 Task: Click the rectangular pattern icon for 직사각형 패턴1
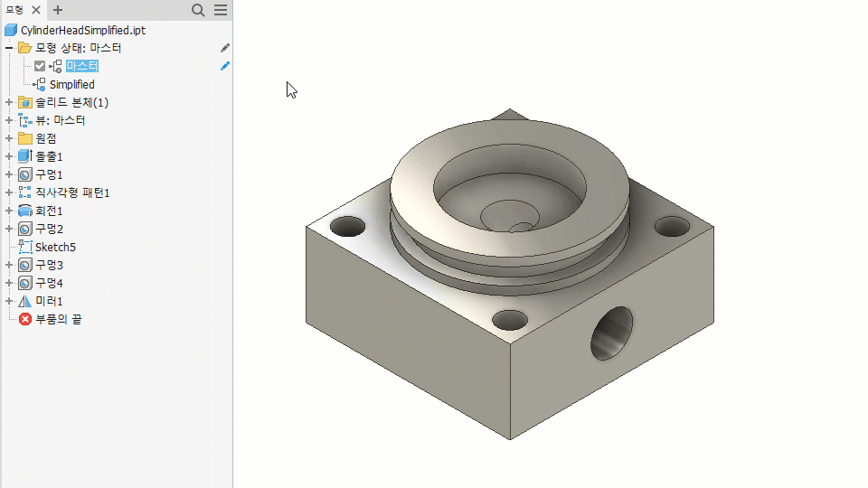click(x=25, y=192)
